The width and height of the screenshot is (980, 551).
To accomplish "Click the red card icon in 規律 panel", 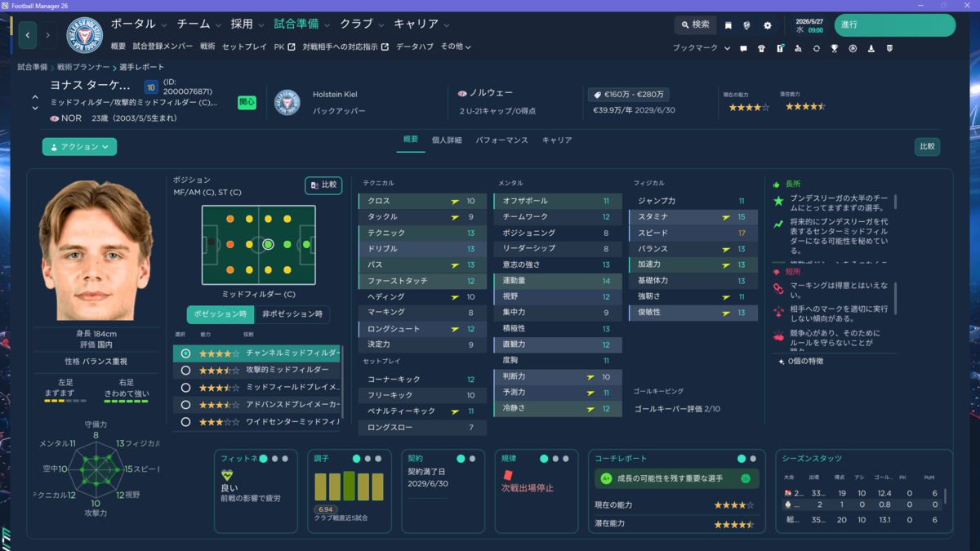I will pyautogui.click(x=507, y=474).
